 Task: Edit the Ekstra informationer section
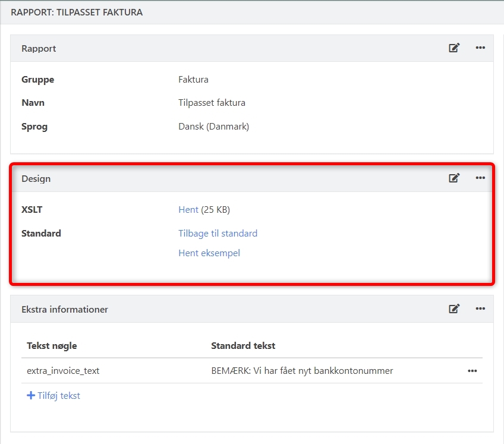(x=454, y=308)
